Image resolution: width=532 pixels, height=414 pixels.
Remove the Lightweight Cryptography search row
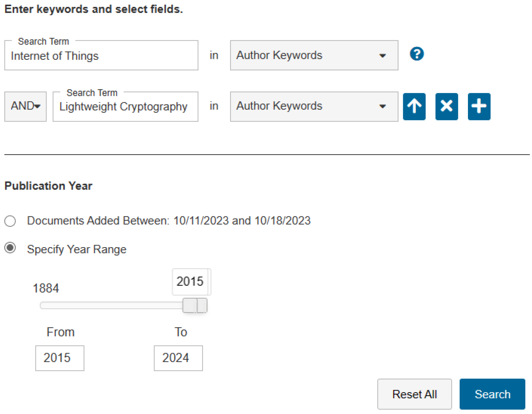(446, 106)
